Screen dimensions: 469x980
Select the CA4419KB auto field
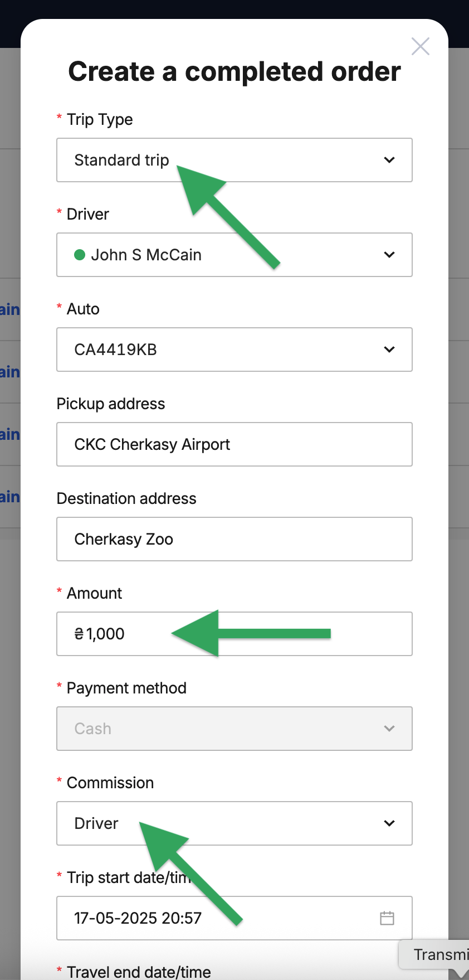(234, 350)
